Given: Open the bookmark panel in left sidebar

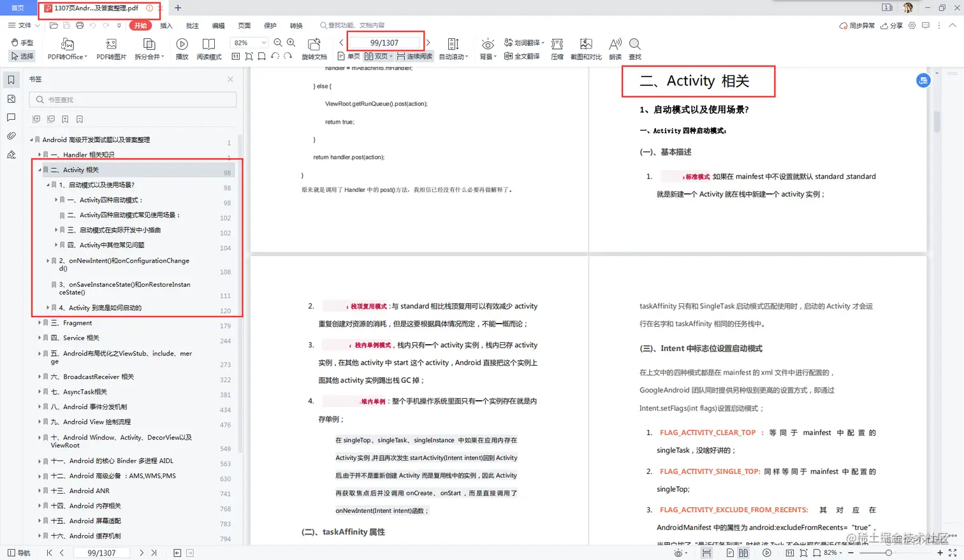Looking at the screenshot, I should [x=11, y=80].
